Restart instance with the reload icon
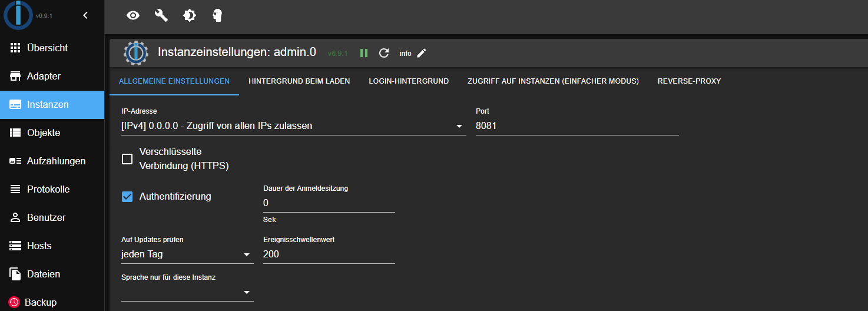 (x=384, y=53)
